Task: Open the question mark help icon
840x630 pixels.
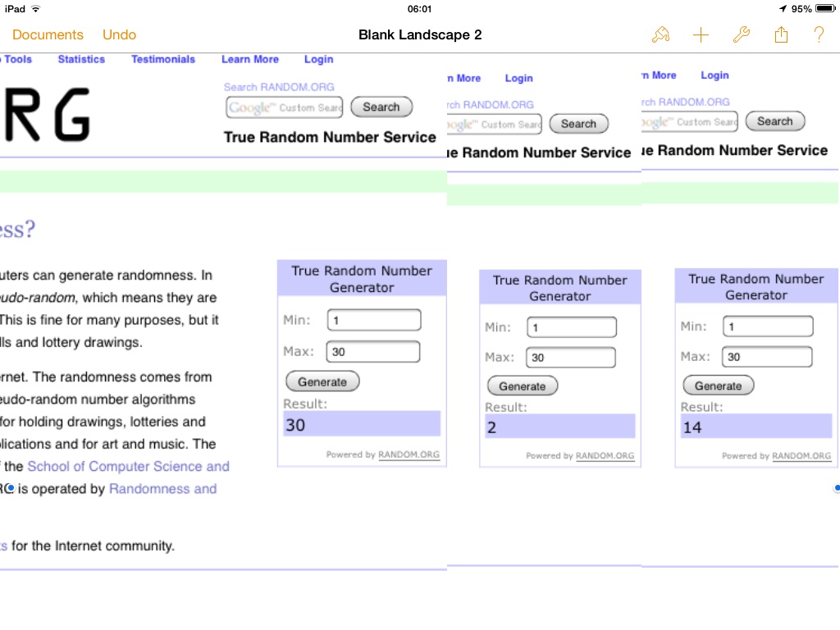Action: click(x=819, y=34)
